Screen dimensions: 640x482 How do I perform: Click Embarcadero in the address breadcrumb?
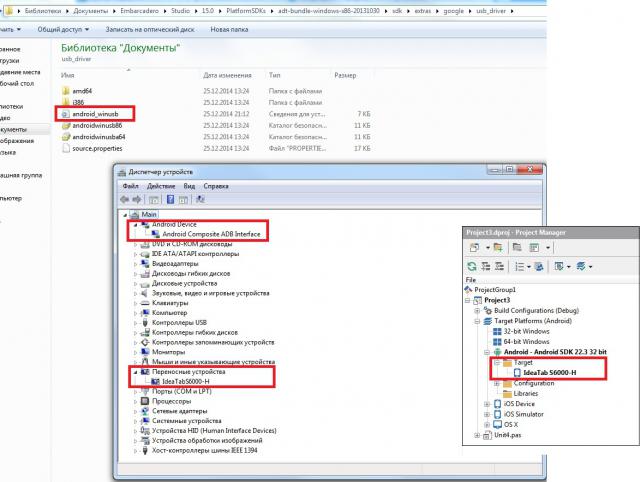[x=139, y=11]
